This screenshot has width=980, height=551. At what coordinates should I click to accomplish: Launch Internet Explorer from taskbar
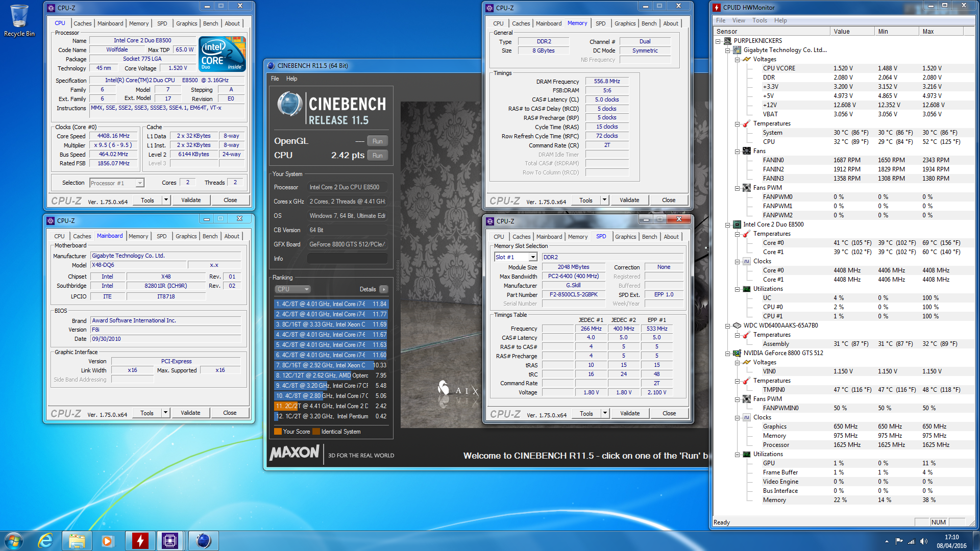[x=46, y=541]
